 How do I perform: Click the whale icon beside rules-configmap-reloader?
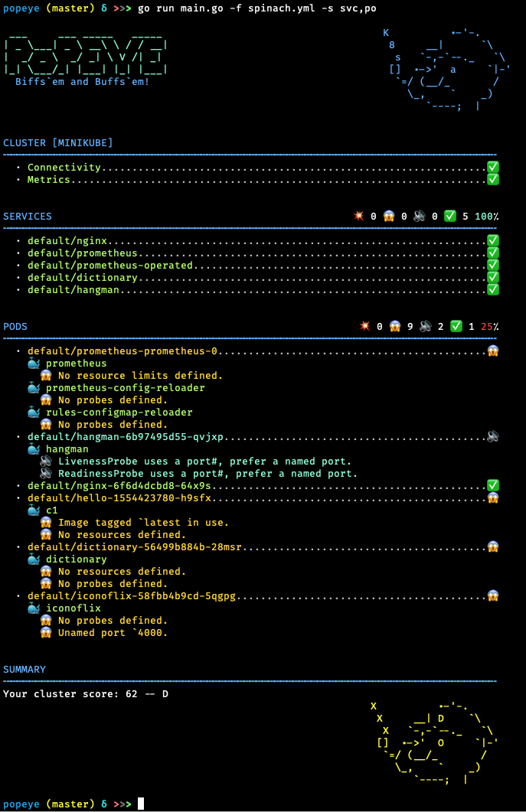pyautogui.click(x=34, y=413)
